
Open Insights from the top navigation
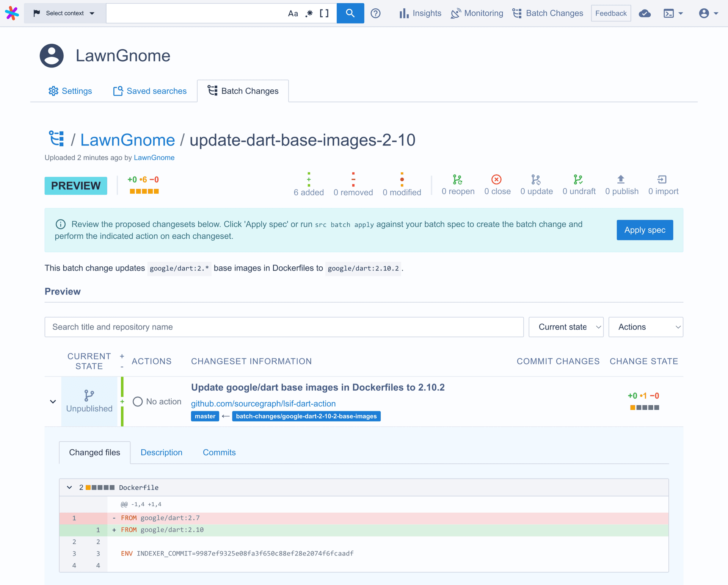click(420, 13)
